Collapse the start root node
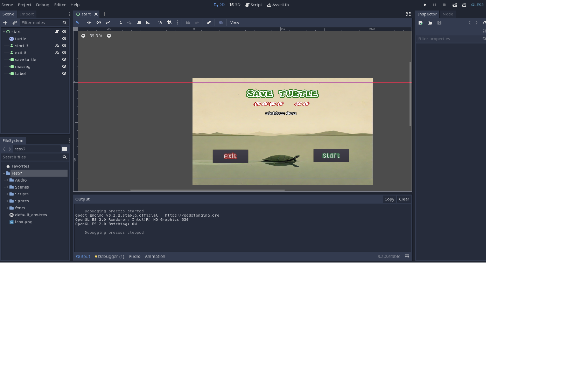This screenshot has height=368, width=588. click(x=4, y=32)
